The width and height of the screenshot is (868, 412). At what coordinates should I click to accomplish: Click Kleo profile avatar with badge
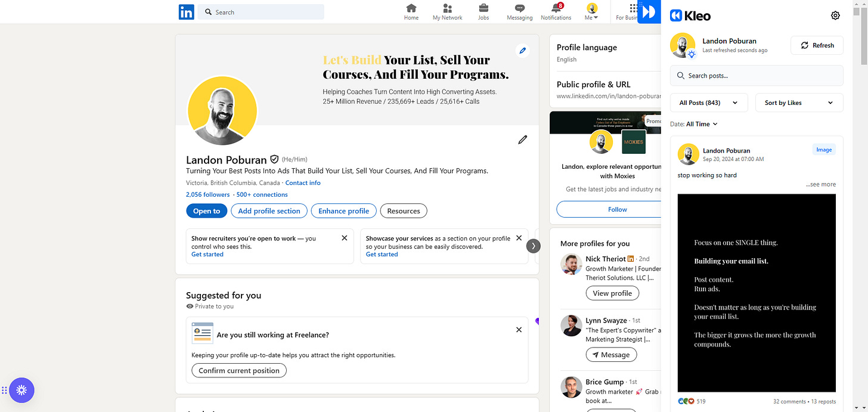click(683, 45)
